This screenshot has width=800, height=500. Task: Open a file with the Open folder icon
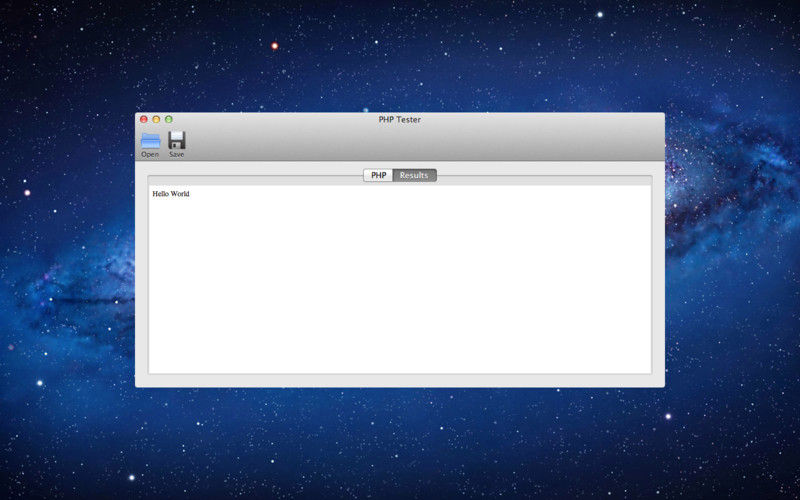[150, 144]
